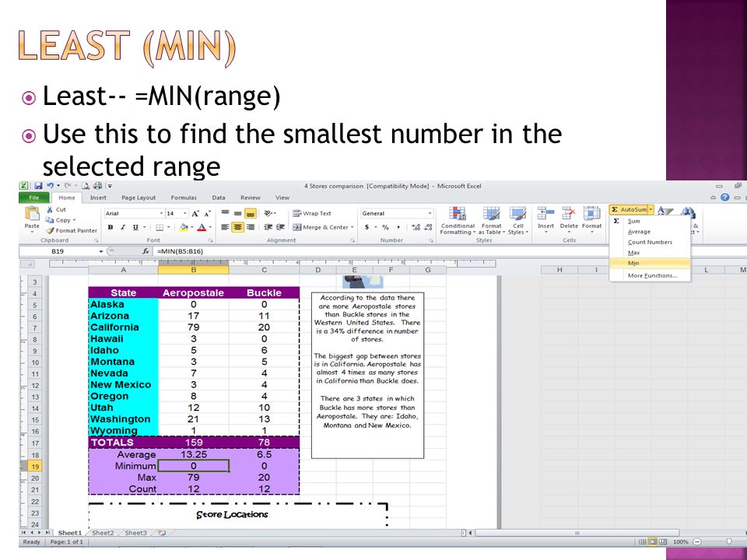Click the Insert Worksheet tab icon

coord(162,533)
